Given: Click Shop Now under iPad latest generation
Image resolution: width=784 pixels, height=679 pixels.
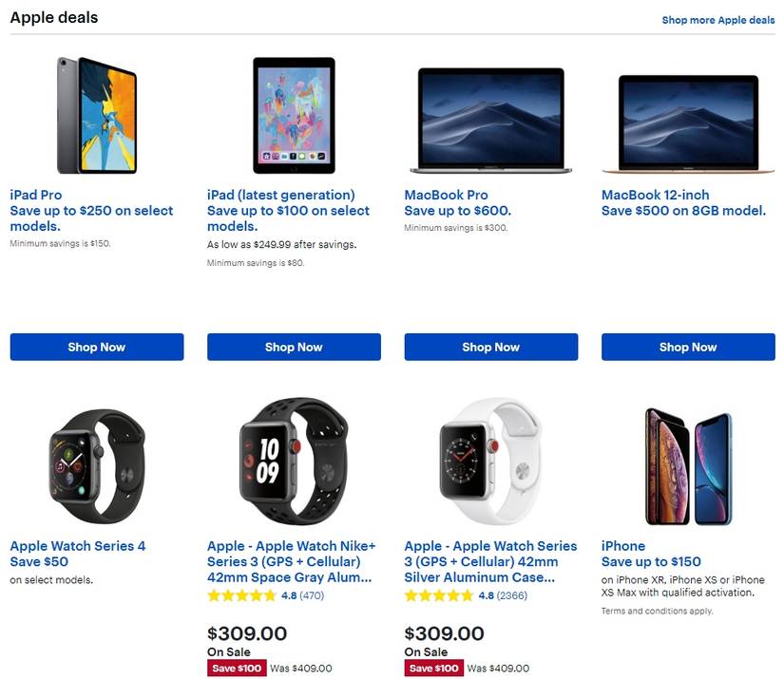Looking at the screenshot, I should pos(293,347).
